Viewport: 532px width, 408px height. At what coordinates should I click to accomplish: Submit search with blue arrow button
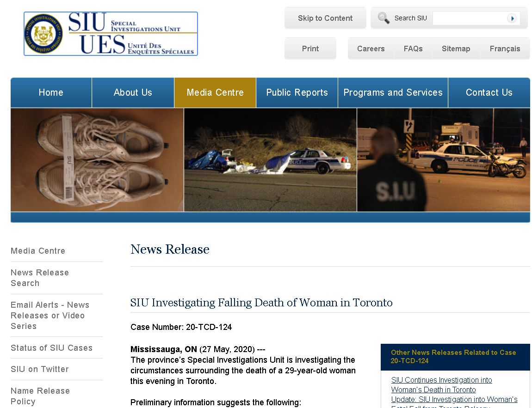pos(512,18)
